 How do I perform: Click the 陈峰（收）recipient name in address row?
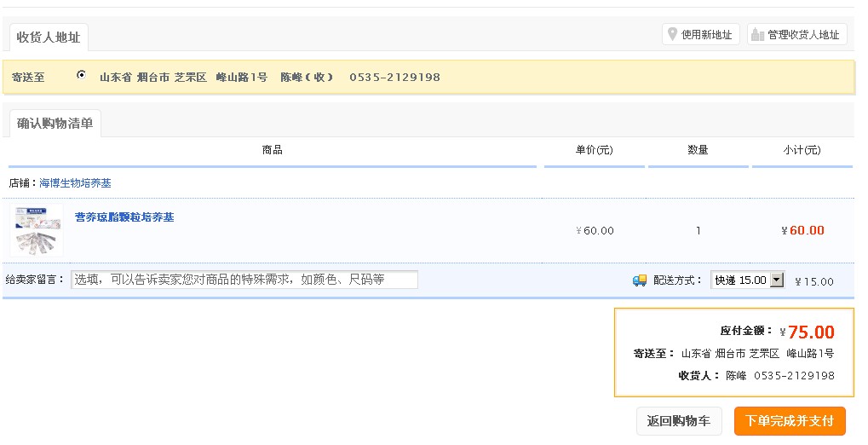coord(307,77)
